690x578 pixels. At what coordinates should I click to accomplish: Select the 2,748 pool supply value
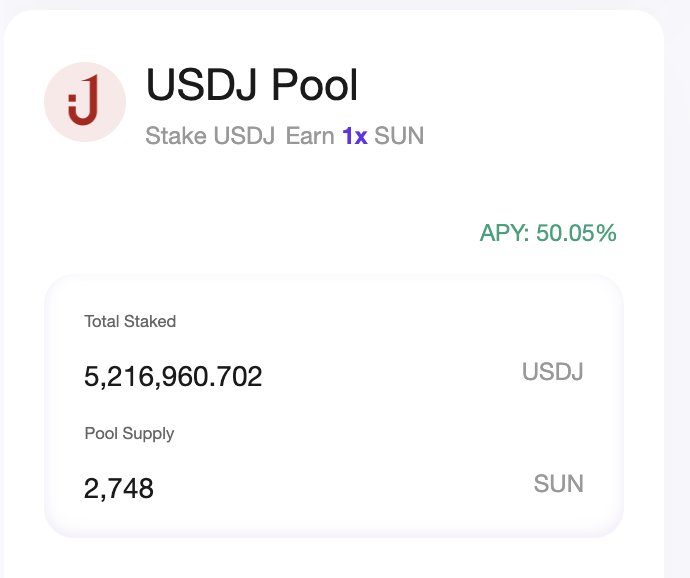[119, 489]
